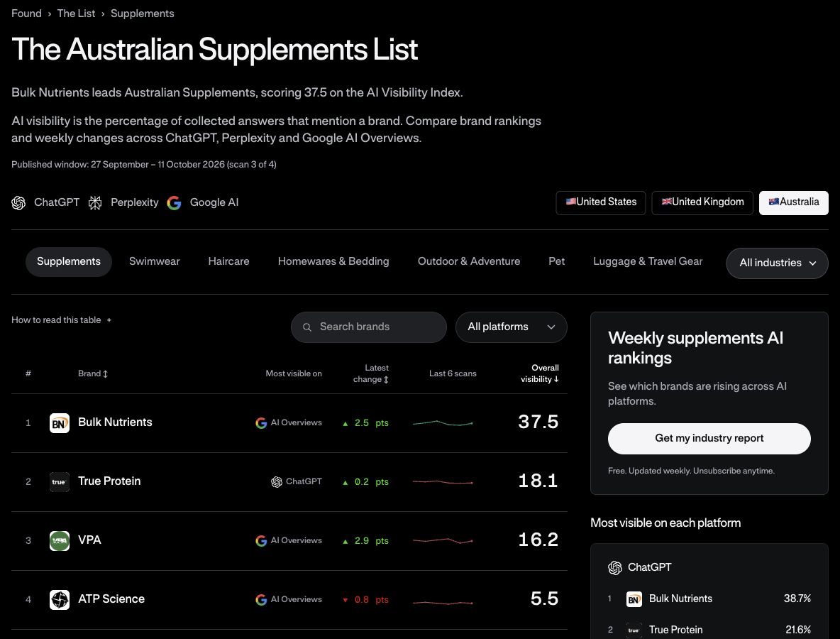Select the United Kingdom country toggle
This screenshot has height=639, width=840.
pos(702,202)
